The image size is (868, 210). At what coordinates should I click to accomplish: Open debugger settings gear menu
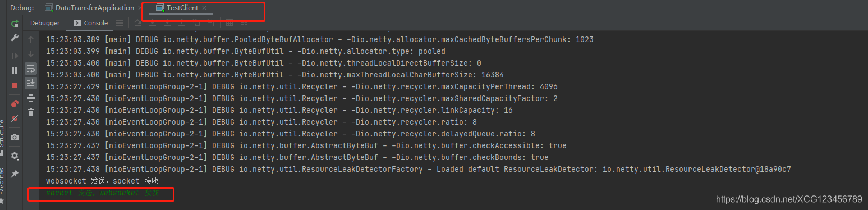click(x=15, y=156)
